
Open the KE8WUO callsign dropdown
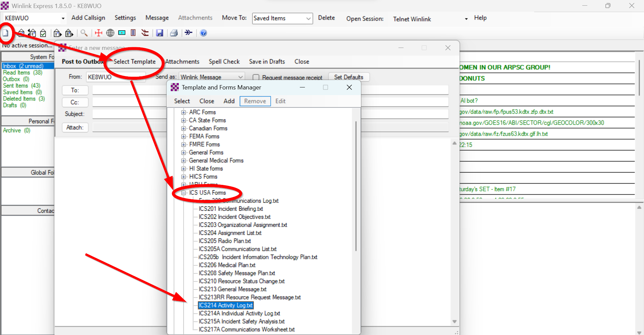tap(63, 18)
